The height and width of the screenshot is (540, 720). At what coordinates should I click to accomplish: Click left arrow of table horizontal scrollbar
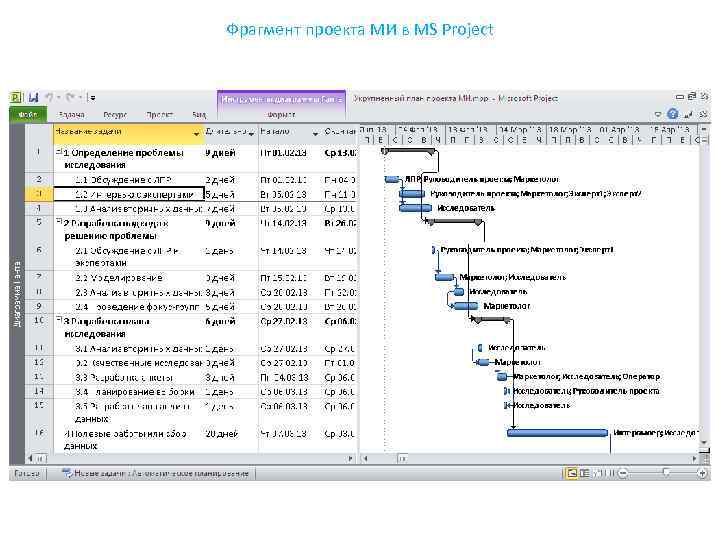tap(30, 458)
